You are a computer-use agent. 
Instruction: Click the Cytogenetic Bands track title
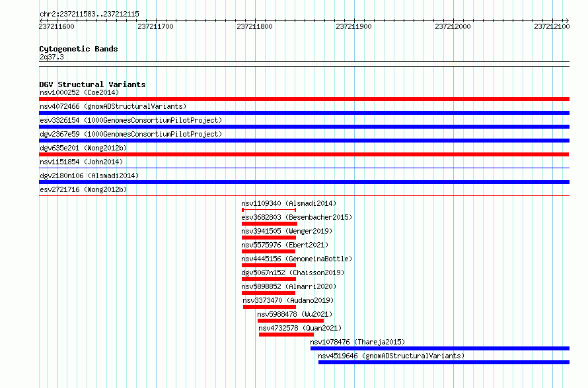pos(79,49)
